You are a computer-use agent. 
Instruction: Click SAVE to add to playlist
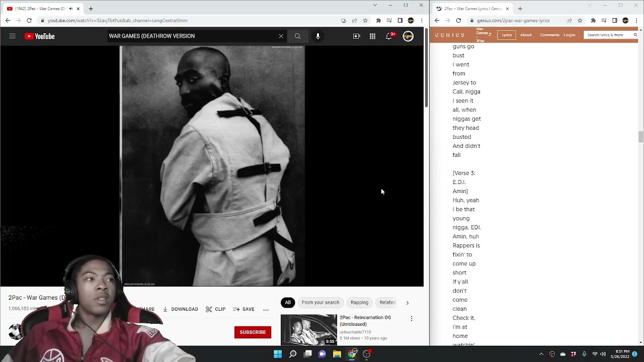pyautogui.click(x=244, y=309)
